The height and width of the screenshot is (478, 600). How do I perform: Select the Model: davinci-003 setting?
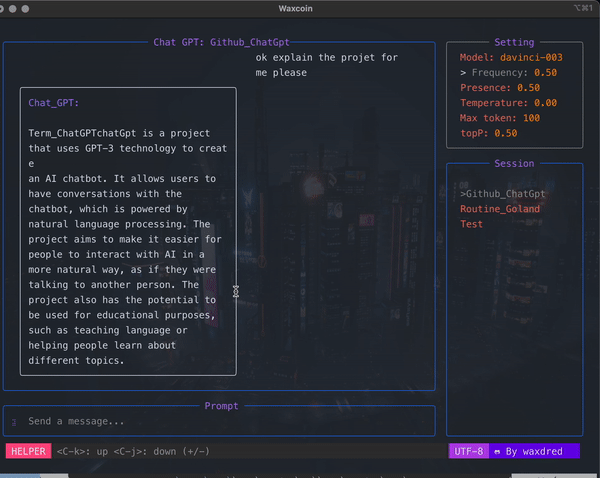511,57
